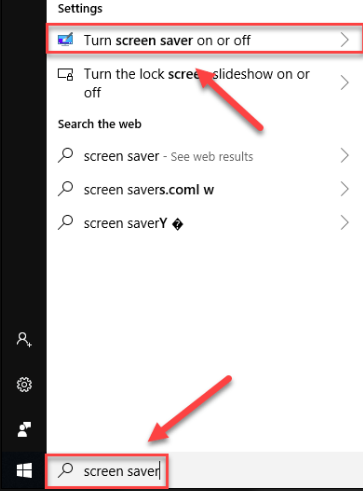Click magnifier icon beside 'screen saver' web result

click(x=65, y=155)
